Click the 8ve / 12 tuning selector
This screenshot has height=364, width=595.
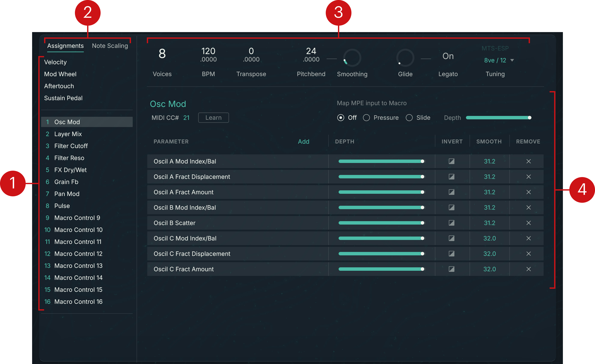pos(495,60)
